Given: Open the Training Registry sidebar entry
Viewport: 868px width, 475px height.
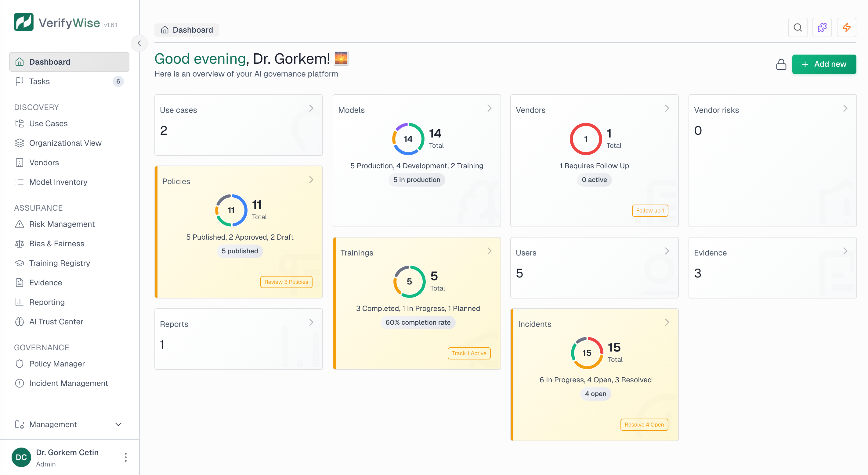Looking at the screenshot, I should point(60,263).
